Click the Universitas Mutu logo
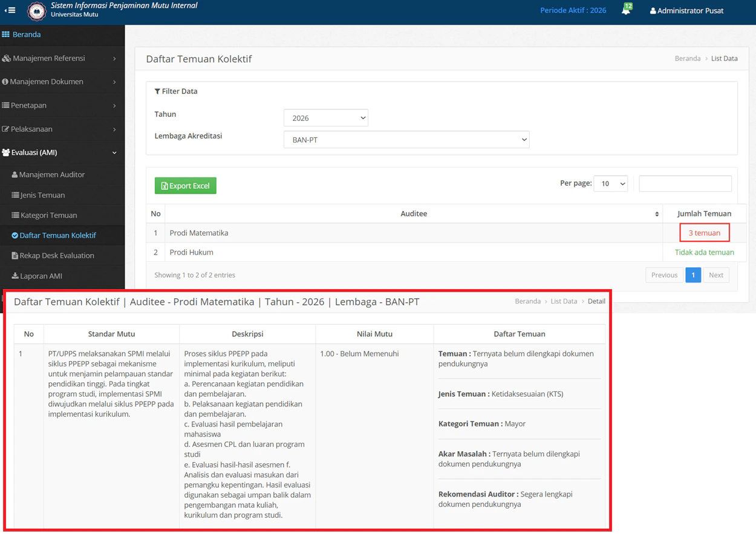Viewport: 756px width, 534px height. [36, 11]
